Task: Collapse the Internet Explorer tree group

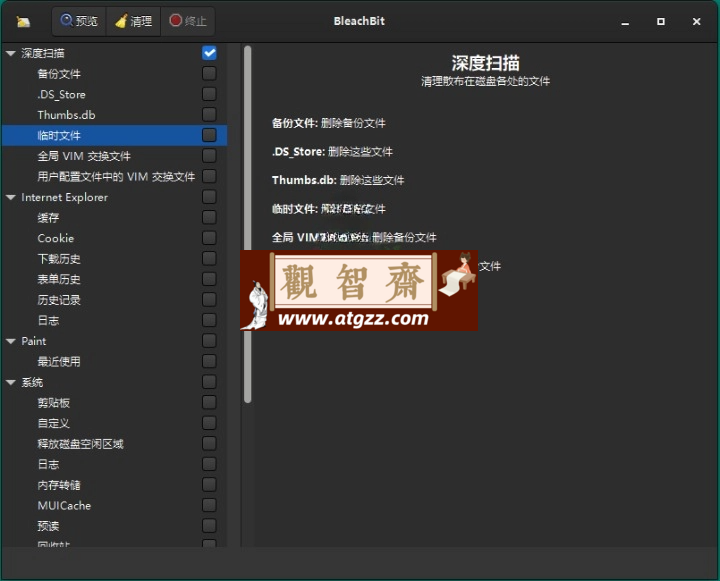Action: [x=11, y=197]
